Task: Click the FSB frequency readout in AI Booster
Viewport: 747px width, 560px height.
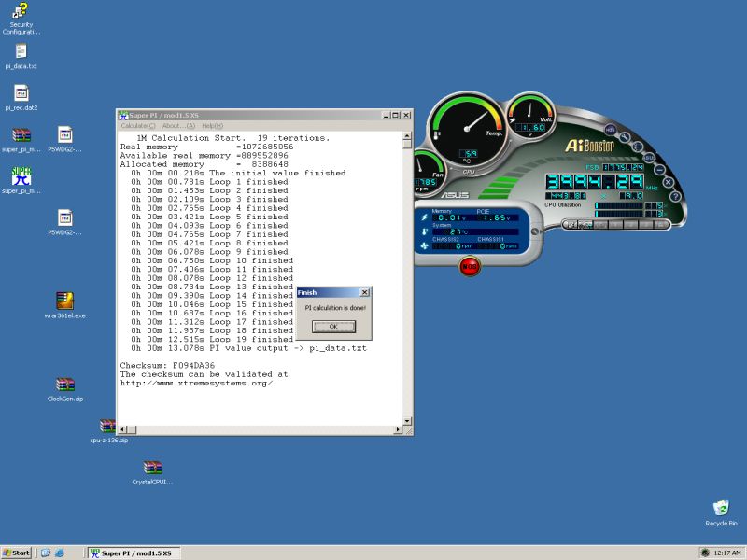Action: pyautogui.click(x=623, y=167)
